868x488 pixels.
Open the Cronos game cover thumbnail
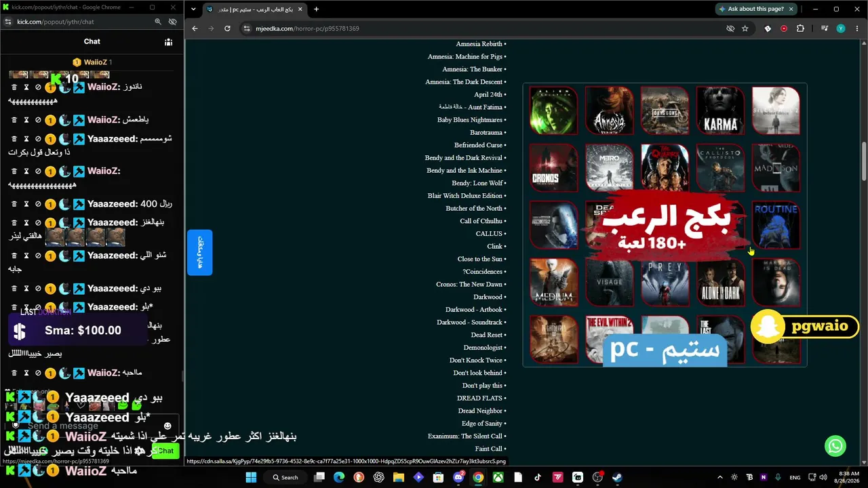553,167
